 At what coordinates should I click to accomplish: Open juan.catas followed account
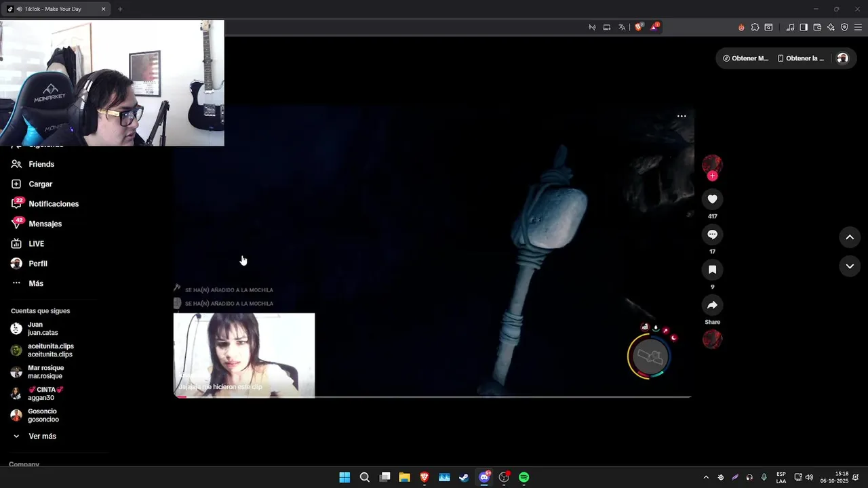[43, 329]
